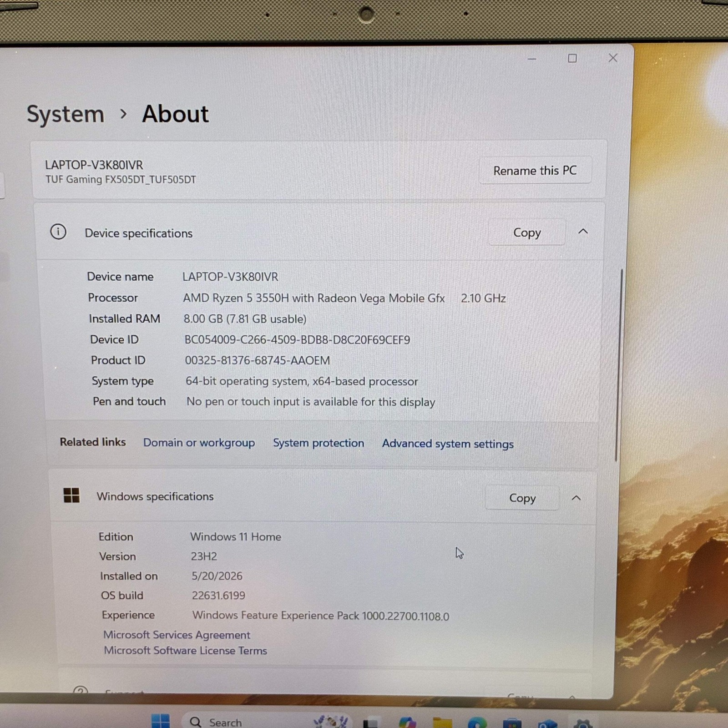Viewport: 728px width, 728px height.
Task: Launch Microsoft Edge from taskbar
Action: click(x=477, y=722)
